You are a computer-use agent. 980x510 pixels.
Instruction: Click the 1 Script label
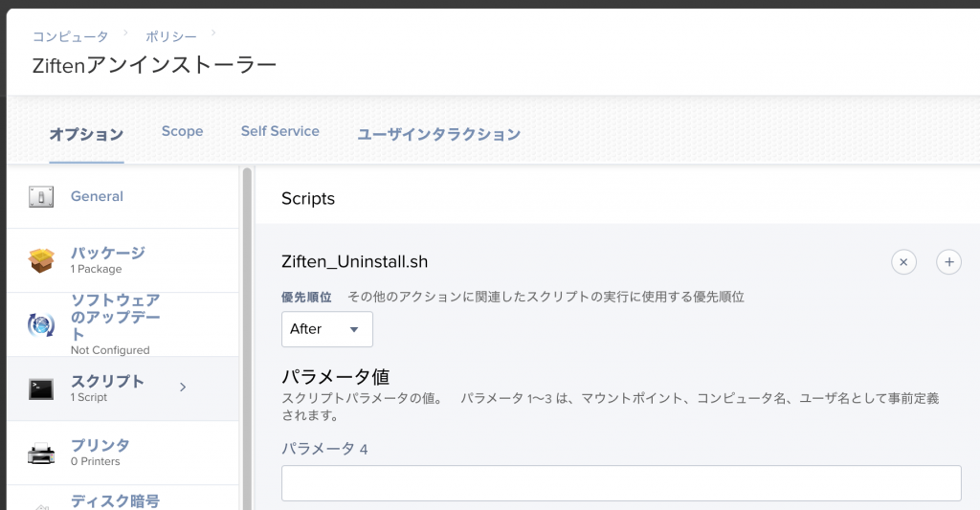coord(89,397)
